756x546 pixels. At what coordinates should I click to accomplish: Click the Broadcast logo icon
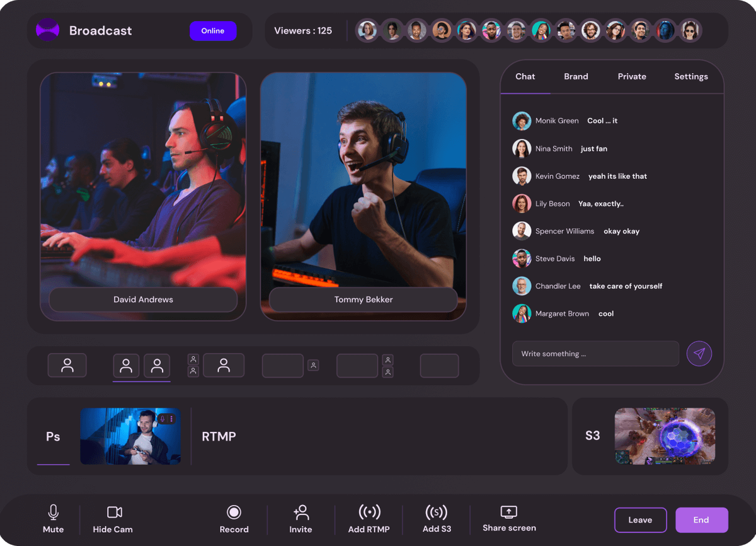point(47,30)
